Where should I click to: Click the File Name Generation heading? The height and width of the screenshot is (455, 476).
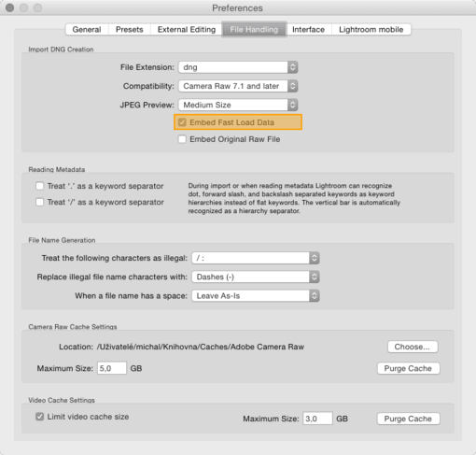click(62, 240)
